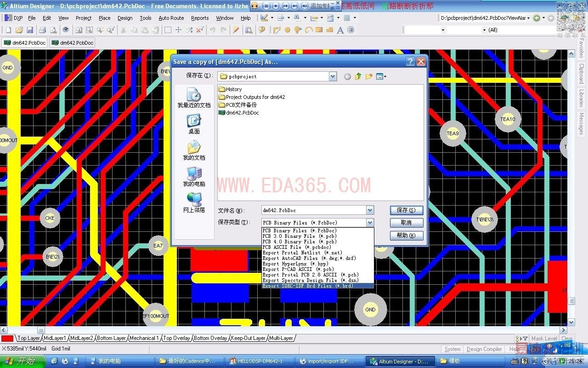Click the Cut scissors toolbar icon
The image size is (588, 368).
[123, 30]
